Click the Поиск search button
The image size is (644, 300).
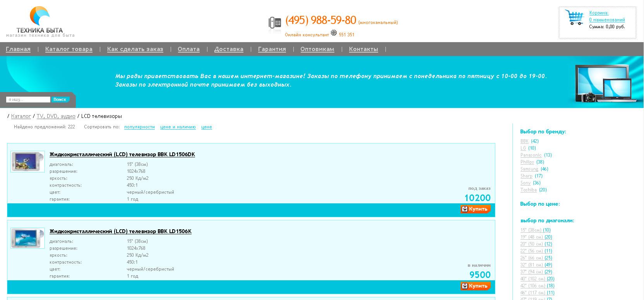60,100
